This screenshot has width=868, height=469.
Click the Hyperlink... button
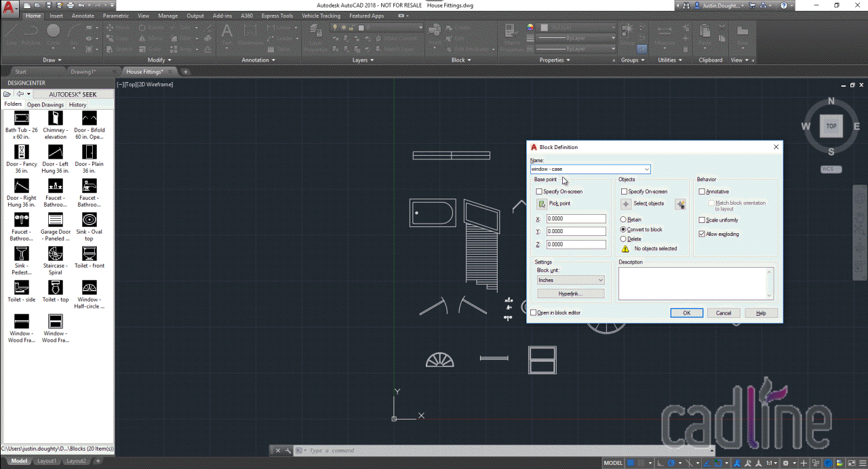(x=570, y=293)
